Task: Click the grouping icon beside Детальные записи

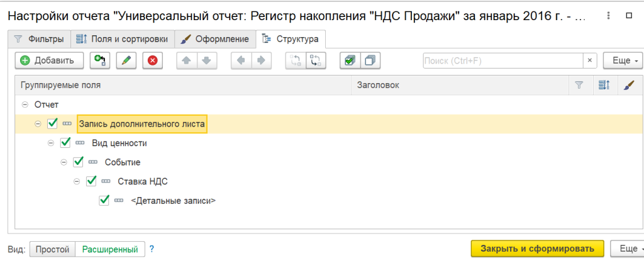Action: (119, 201)
